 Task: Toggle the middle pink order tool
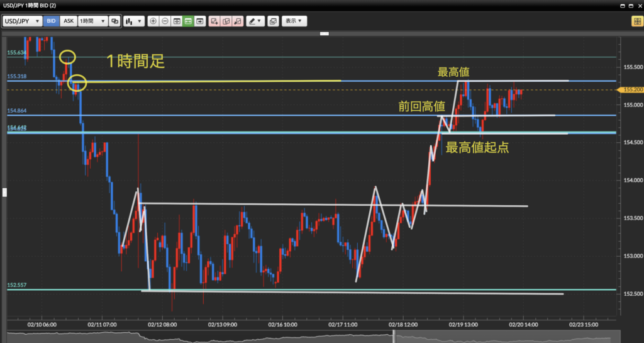(226, 21)
